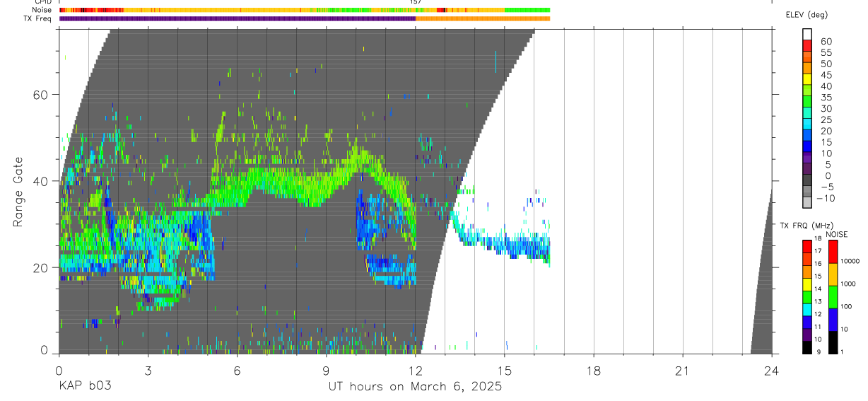The image size is (868, 401).
Task: Click the "12" tick label on the UT hours axis
Action: tap(415, 371)
